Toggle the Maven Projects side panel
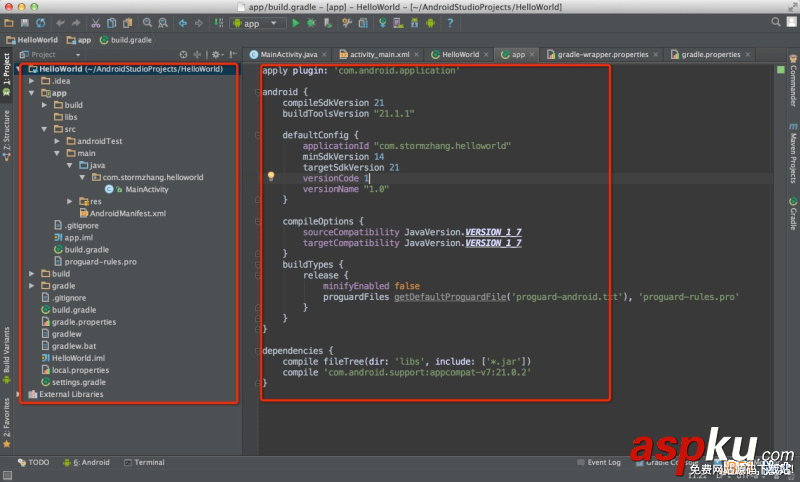Screen dimensions: 800x482 [x=793, y=153]
